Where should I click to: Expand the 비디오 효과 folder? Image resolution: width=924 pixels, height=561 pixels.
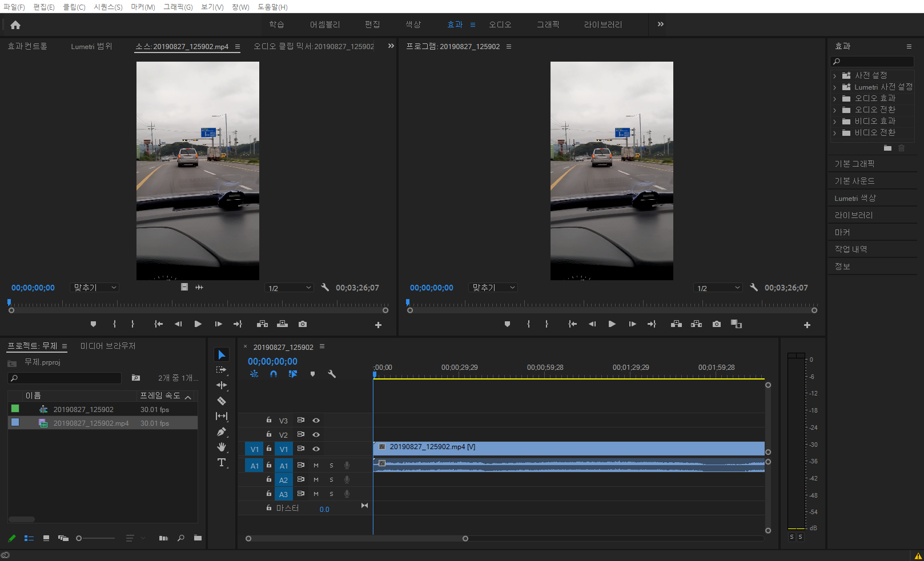835,122
